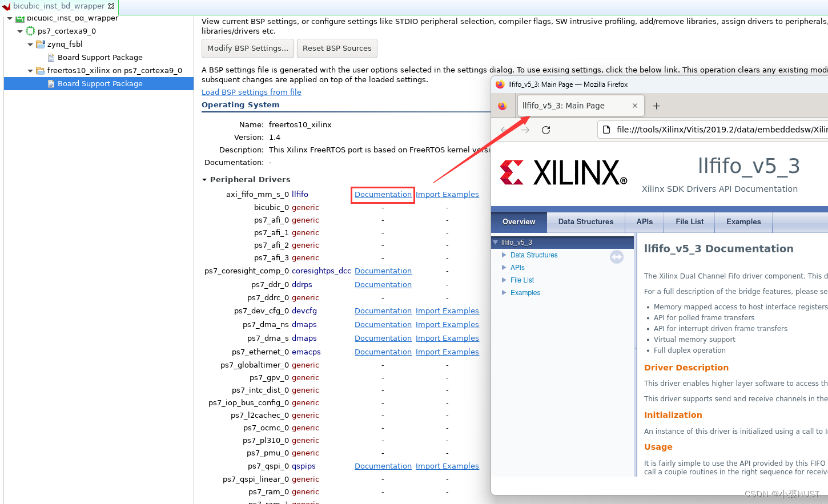828x504 pixels.
Task: Click the bicubic_inst_bd_wrapper platform icon in tree
Action: coord(19,19)
